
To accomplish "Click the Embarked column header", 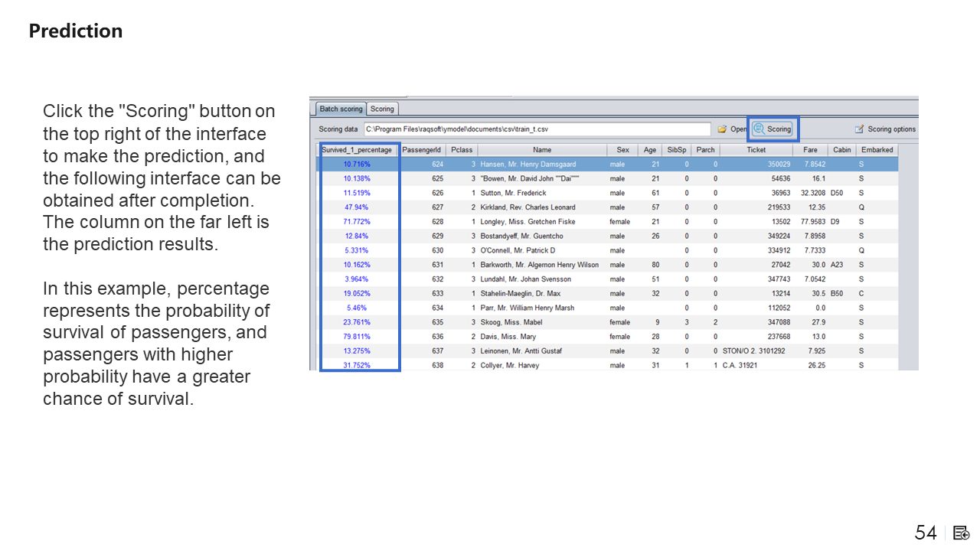I will (x=877, y=150).
